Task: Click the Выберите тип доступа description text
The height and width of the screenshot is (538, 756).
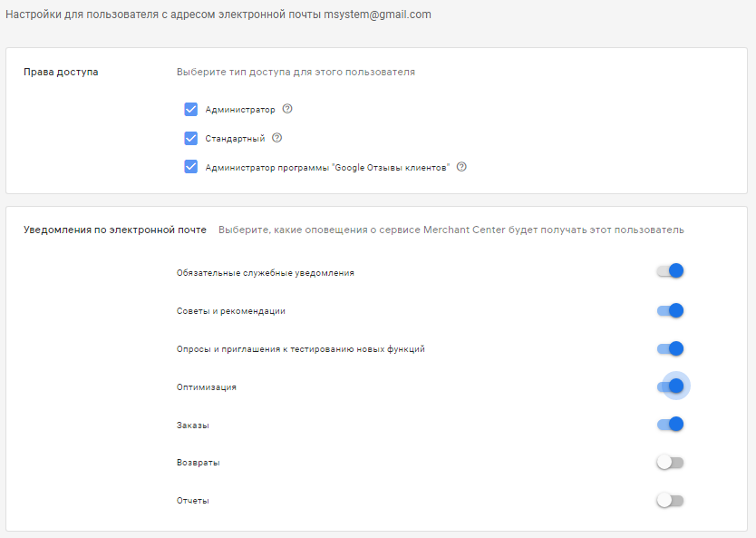Action: tap(296, 72)
